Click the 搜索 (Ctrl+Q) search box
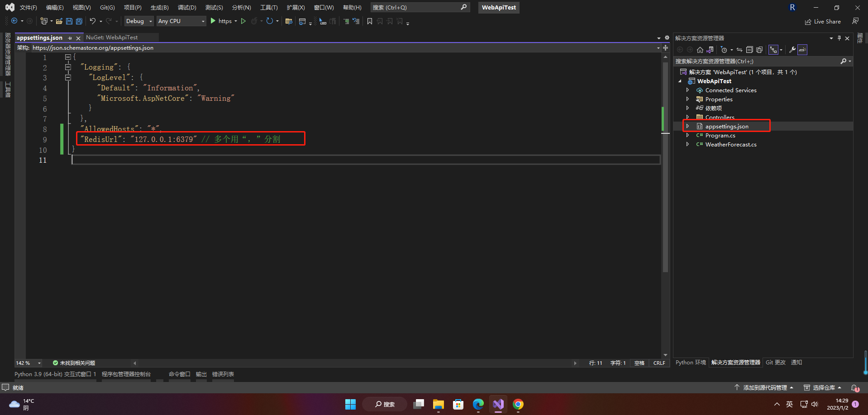This screenshot has width=868, height=415. (x=420, y=8)
